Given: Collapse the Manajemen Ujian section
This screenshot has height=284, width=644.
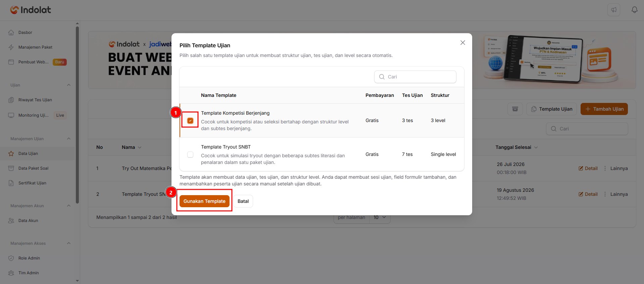Looking at the screenshot, I should tap(69, 138).
